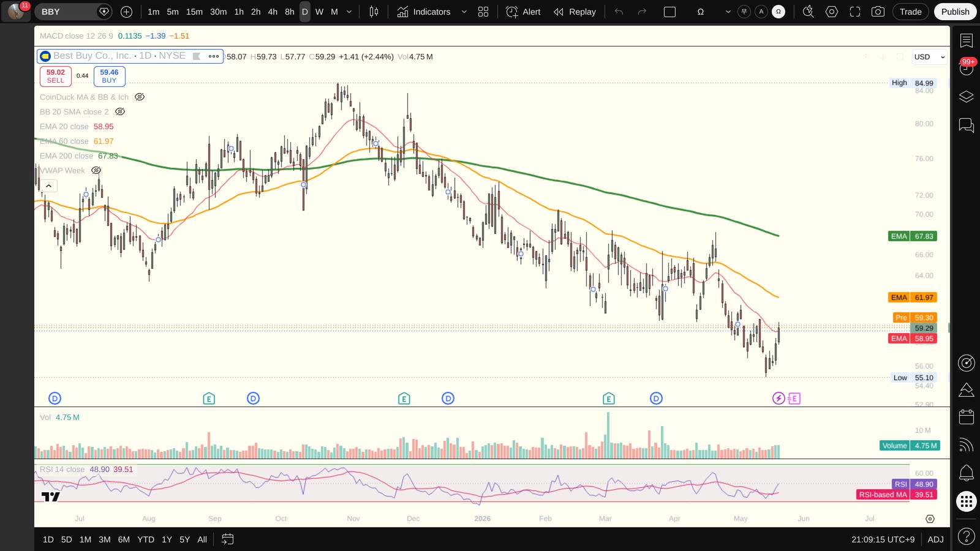Click the 59.46 BUY button
This screenshot has height=551, width=980.
(x=109, y=76)
